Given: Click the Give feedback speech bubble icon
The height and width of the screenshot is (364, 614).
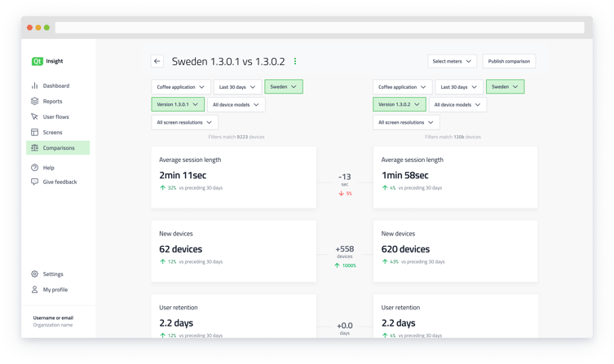Looking at the screenshot, I should (x=34, y=182).
